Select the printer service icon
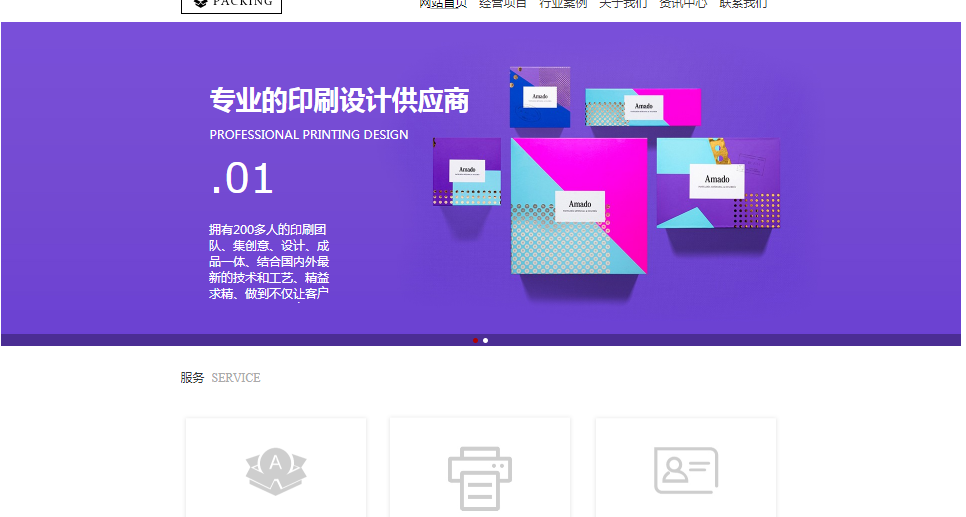The height and width of the screenshot is (517, 966). pos(480,477)
